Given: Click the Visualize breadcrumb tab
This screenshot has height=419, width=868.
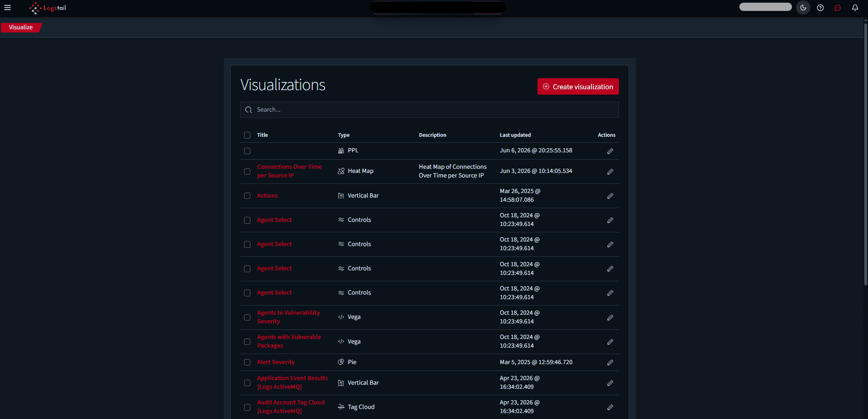Looking at the screenshot, I should point(21,27).
